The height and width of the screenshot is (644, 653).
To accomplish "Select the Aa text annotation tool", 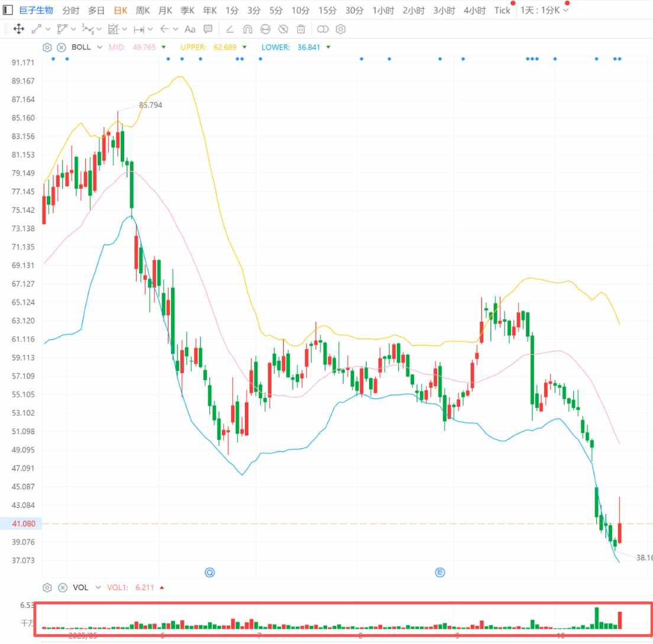I will (190, 29).
